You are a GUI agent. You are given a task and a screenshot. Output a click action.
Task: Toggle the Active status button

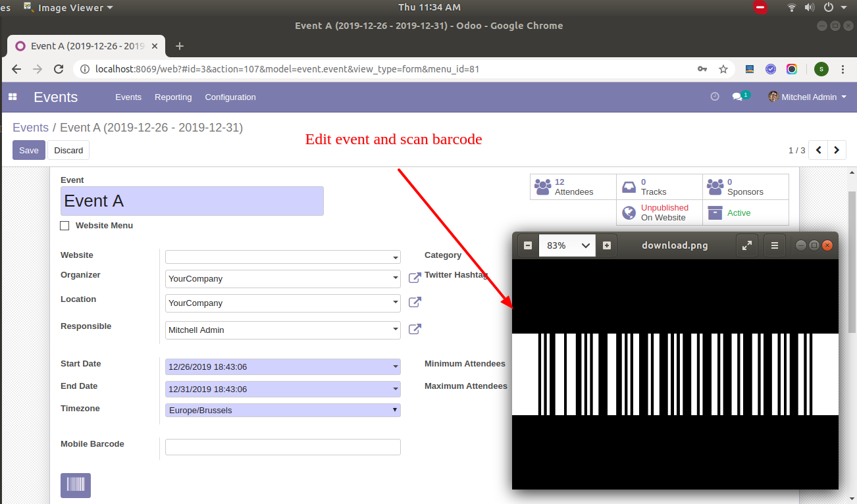746,213
